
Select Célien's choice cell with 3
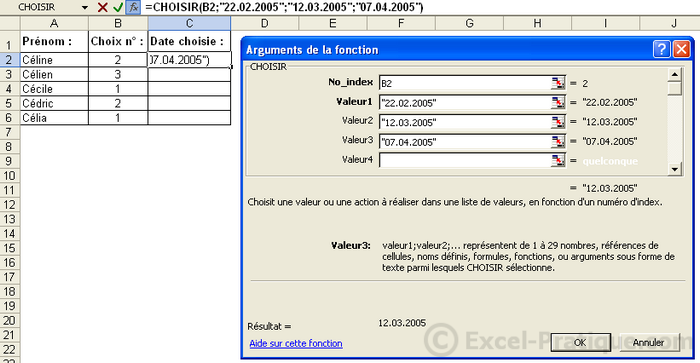pos(118,74)
